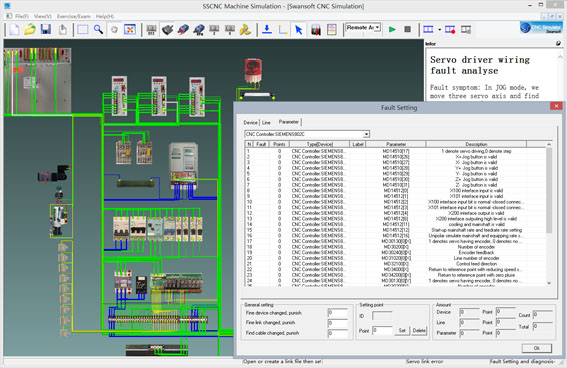Screen dimensions: 567x368
Task: Click the New file icon
Action: [x=14, y=29]
